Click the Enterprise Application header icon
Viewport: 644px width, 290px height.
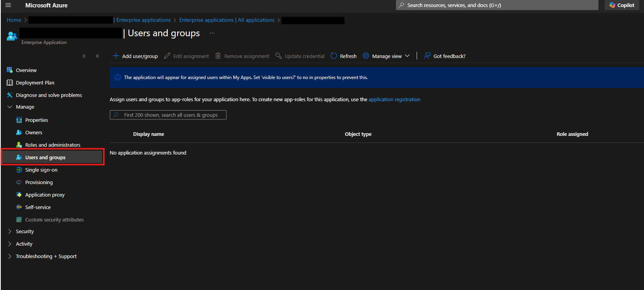click(12, 36)
